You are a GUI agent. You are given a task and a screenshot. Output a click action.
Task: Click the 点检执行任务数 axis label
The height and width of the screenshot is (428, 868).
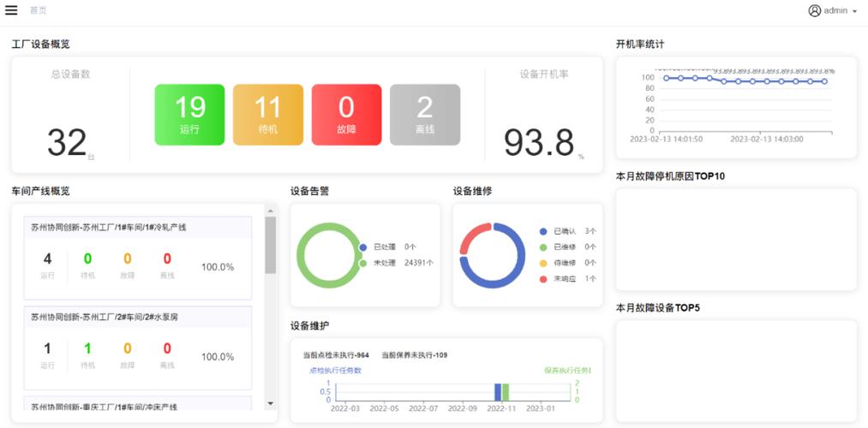point(336,371)
